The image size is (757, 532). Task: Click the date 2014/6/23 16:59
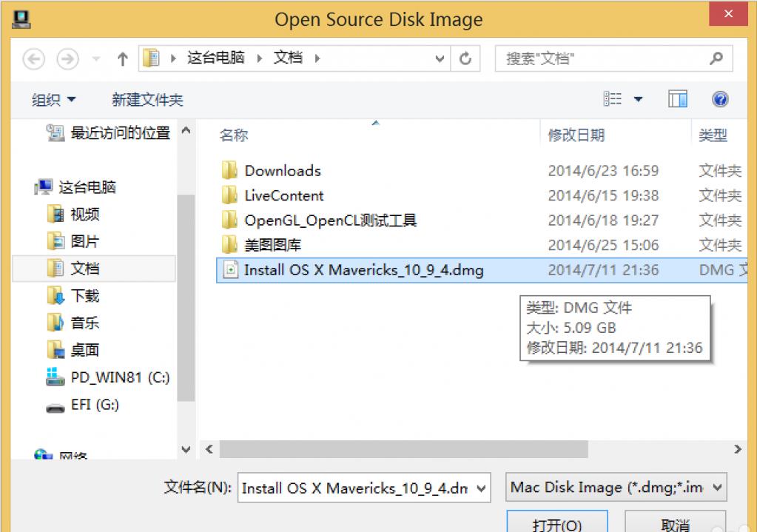(x=603, y=170)
